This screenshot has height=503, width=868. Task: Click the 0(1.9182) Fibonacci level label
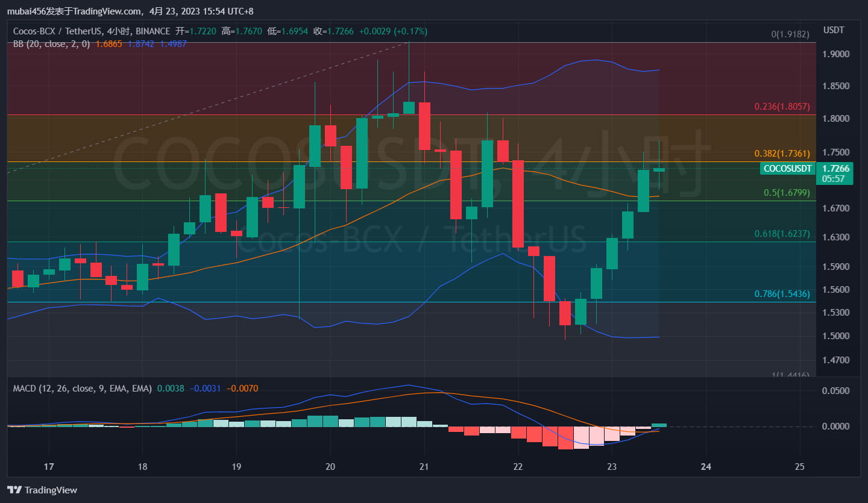[790, 34]
